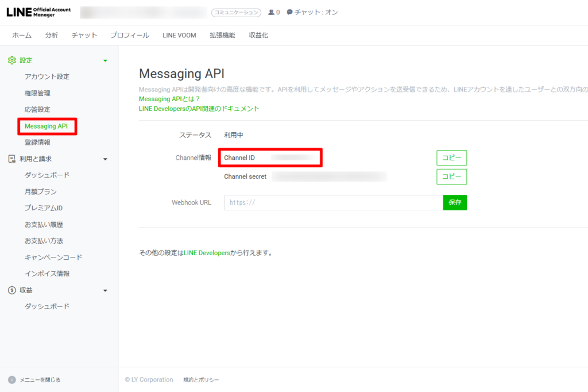This screenshot has width=588, height=392.
Task: Switch to the チャット tab
Action: pyautogui.click(x=84, y=35)
